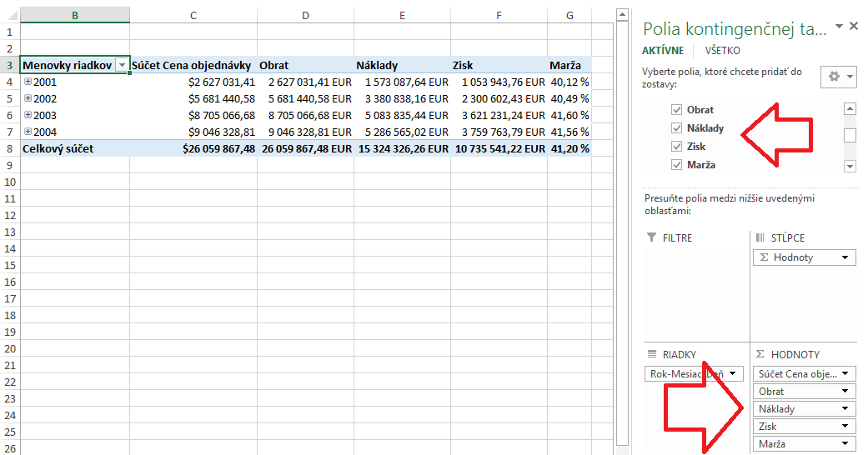Expand the 2004 row group
This screenshot has width=868, height=455.
(28, 132)
